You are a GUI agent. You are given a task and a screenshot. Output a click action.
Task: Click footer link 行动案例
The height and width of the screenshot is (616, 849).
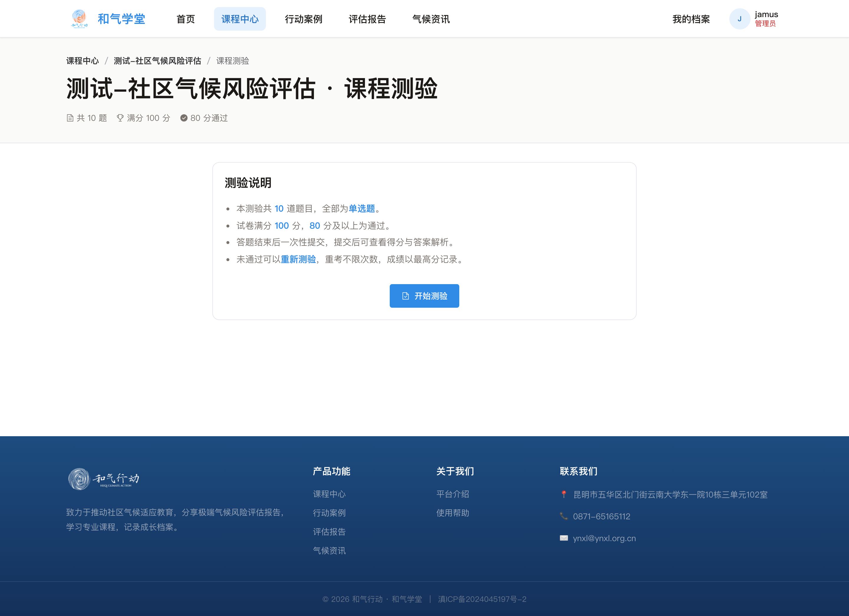[x=329, y=513]
